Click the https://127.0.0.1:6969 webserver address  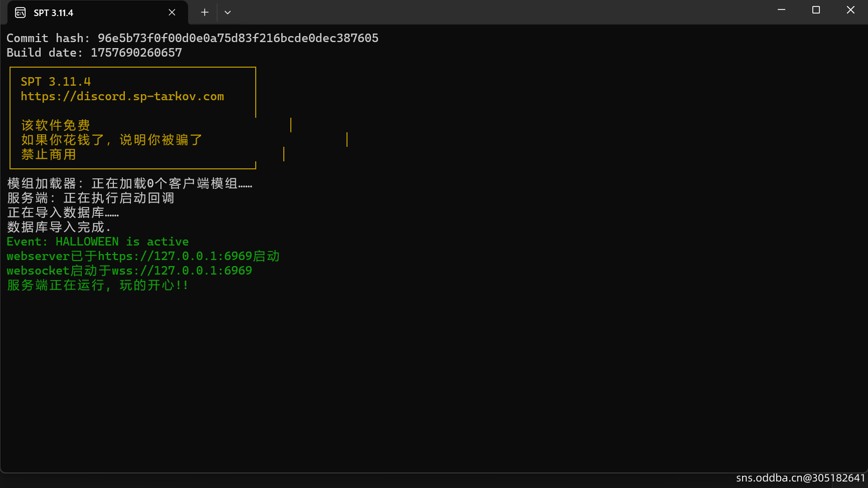(x=175, y=256)
